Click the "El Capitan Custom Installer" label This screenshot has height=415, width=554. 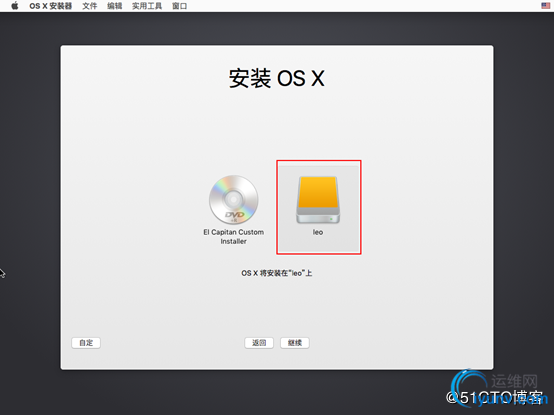pyautogui.click(x=234, y=237)
